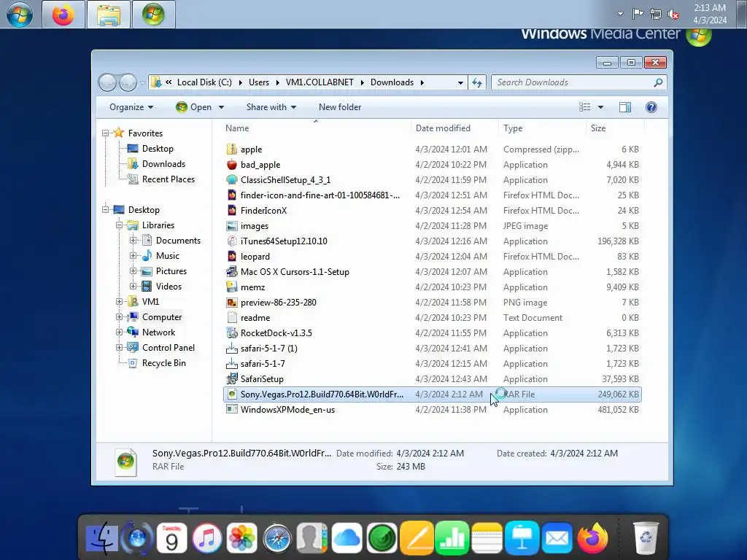Open Find My radar icon in dock
The height and width of the screenshot is (560, 747).
click(382, 538)
